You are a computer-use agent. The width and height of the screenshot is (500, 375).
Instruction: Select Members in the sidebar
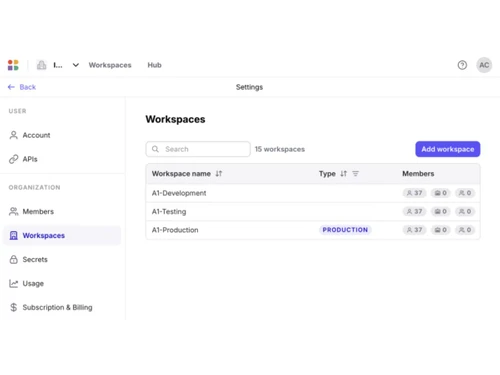pos(63,211)
